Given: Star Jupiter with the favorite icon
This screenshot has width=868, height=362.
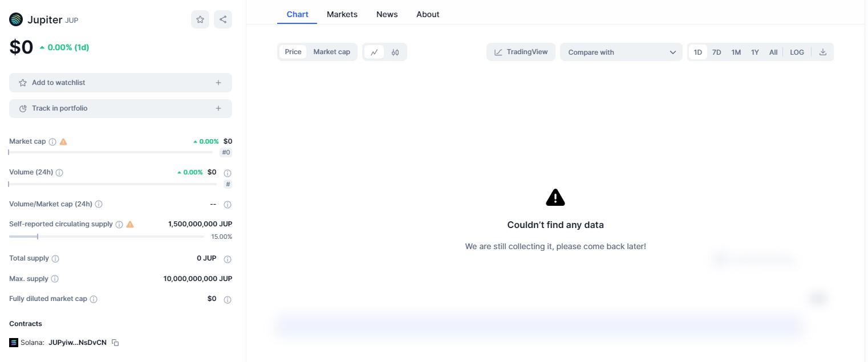Looking at the screenshot, I should point(200,19).
